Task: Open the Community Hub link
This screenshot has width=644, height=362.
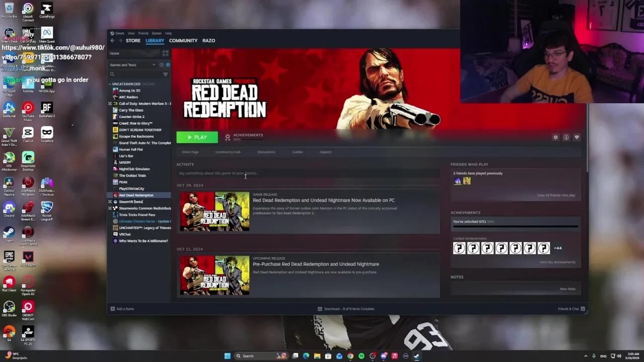Action: 228,152
